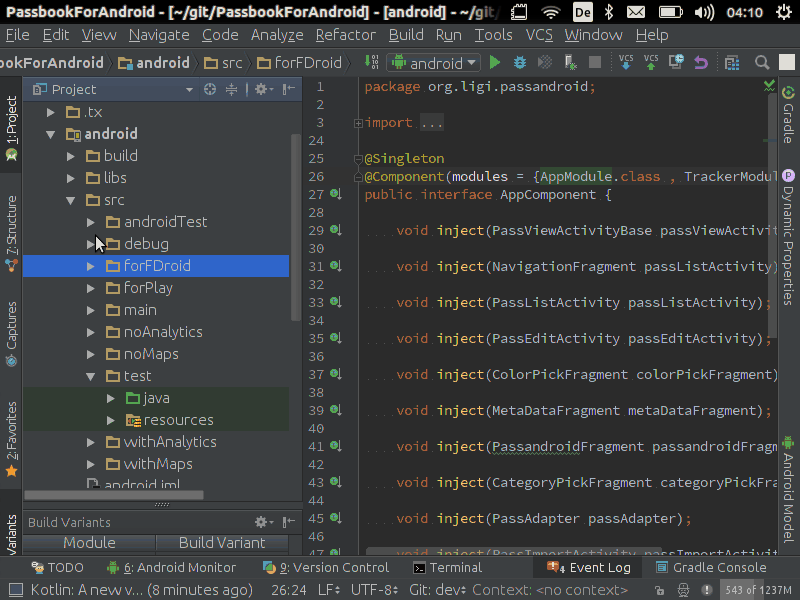Open the Bluetooth indicator in top bar
The width and height of the screenshot is (800, 600).
[609, 12]
